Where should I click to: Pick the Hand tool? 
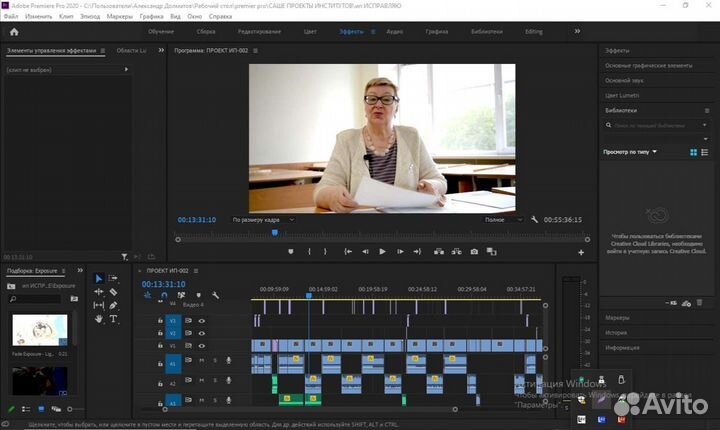click(99, 319)
